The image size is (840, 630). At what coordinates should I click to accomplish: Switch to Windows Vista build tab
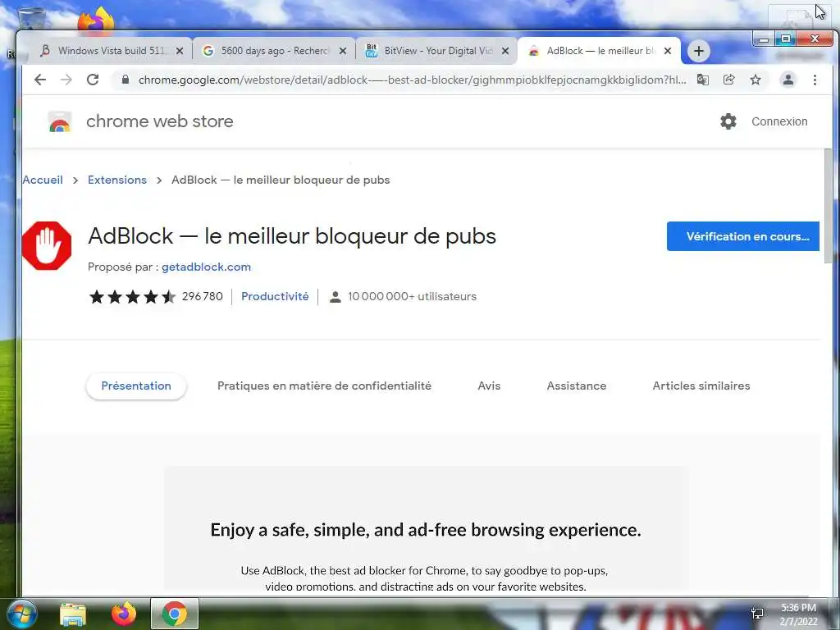[x=110, y=51]
